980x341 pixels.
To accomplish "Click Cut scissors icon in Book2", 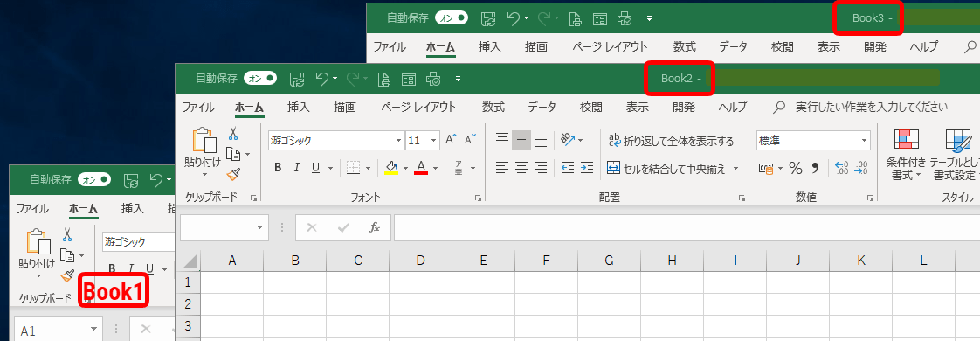I will tap(233, 133).
